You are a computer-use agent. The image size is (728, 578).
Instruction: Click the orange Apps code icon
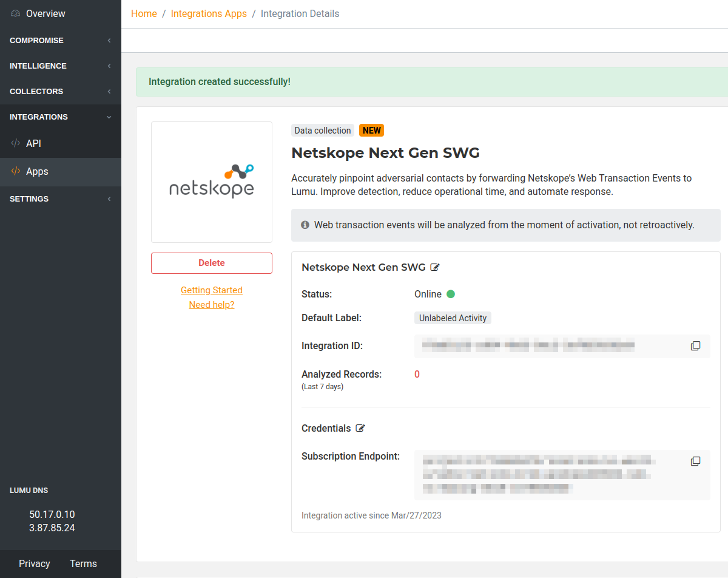tap(16, 171)
